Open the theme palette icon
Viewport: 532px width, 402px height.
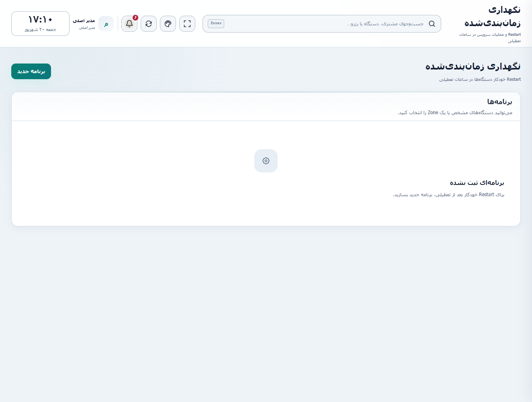168,24
